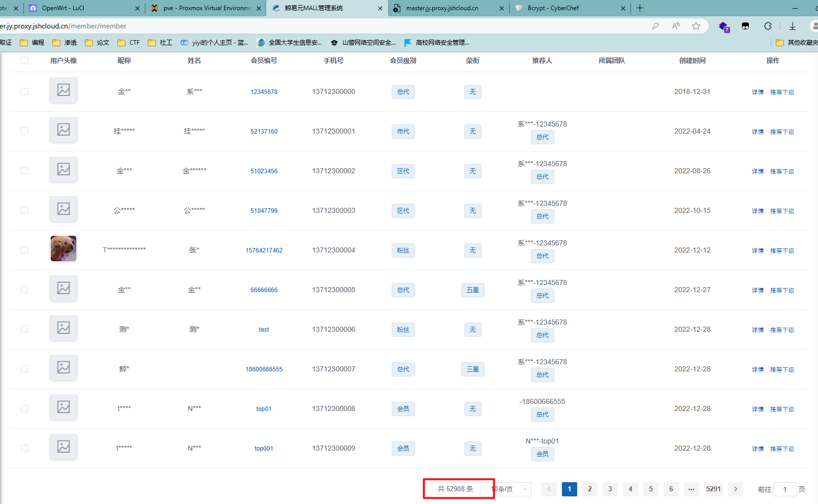This screenshot has width=818, height=504.
Task: Close the pve - Proxmox tab
Action: click(x=259, y=8)
